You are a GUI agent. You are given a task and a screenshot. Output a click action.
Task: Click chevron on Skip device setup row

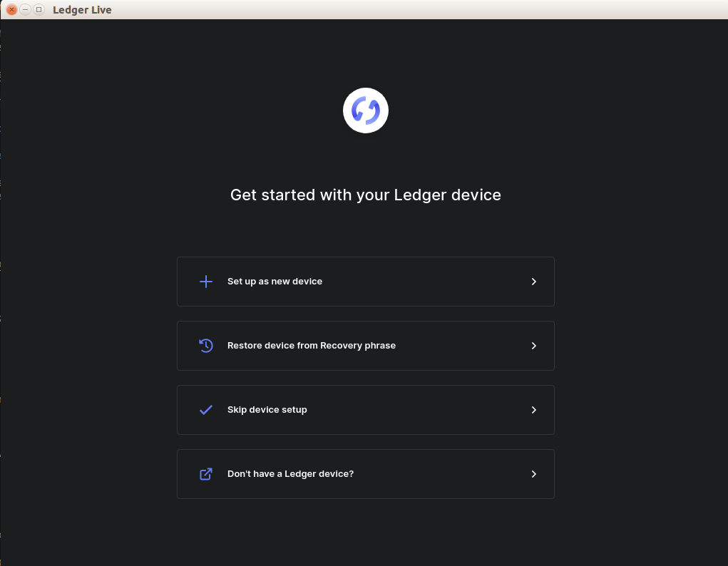tap(533, 409)
